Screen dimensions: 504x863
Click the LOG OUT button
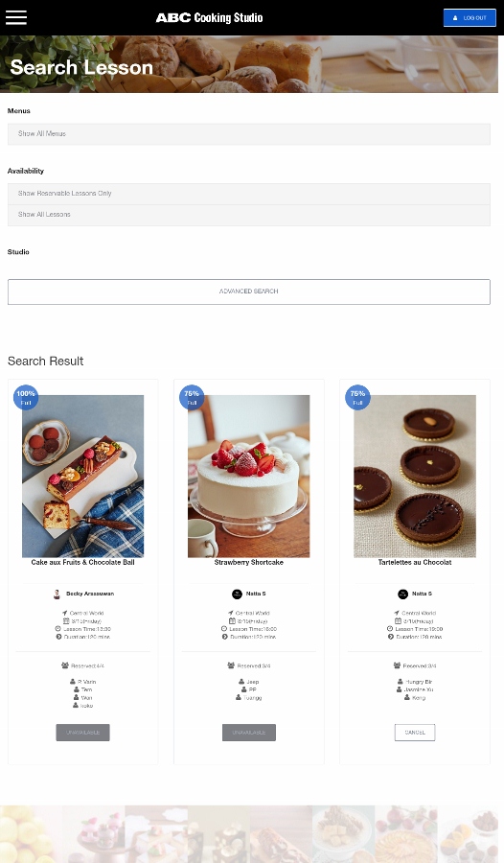tap(470, 17)
